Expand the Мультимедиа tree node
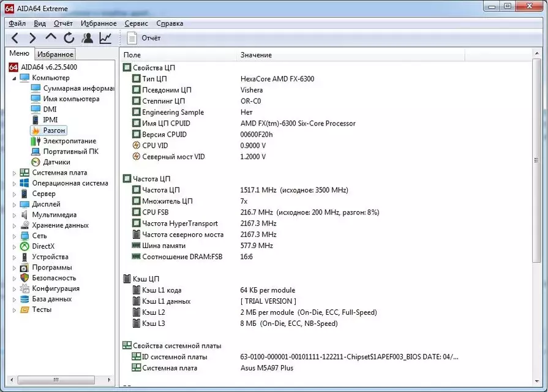The width and height of the screenshot is (548, 392). (14, 215)
